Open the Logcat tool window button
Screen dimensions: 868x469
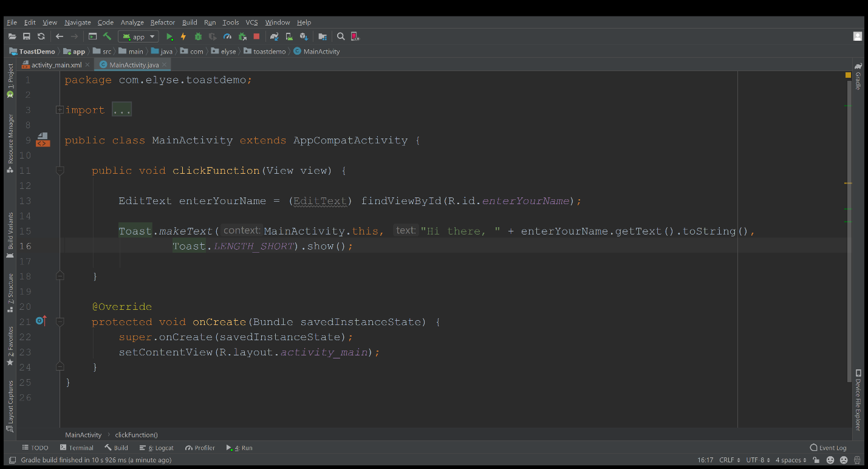(x=157, y=448)
